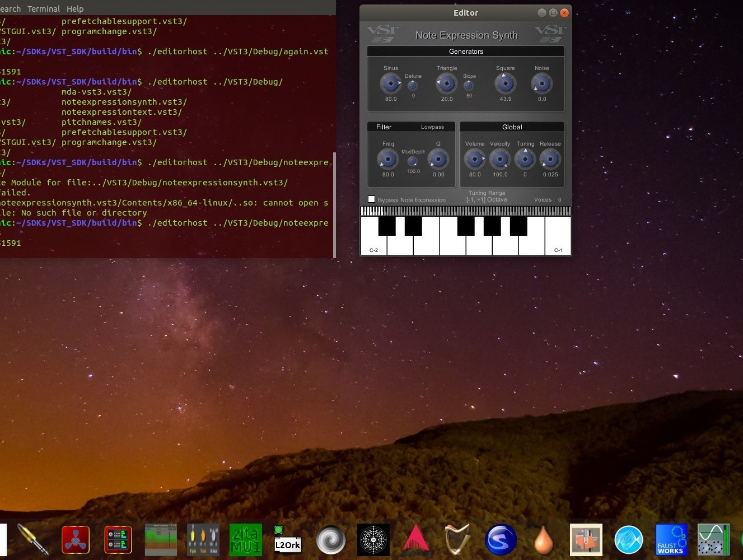Click the Detune small knob

[x=413, y=86]
